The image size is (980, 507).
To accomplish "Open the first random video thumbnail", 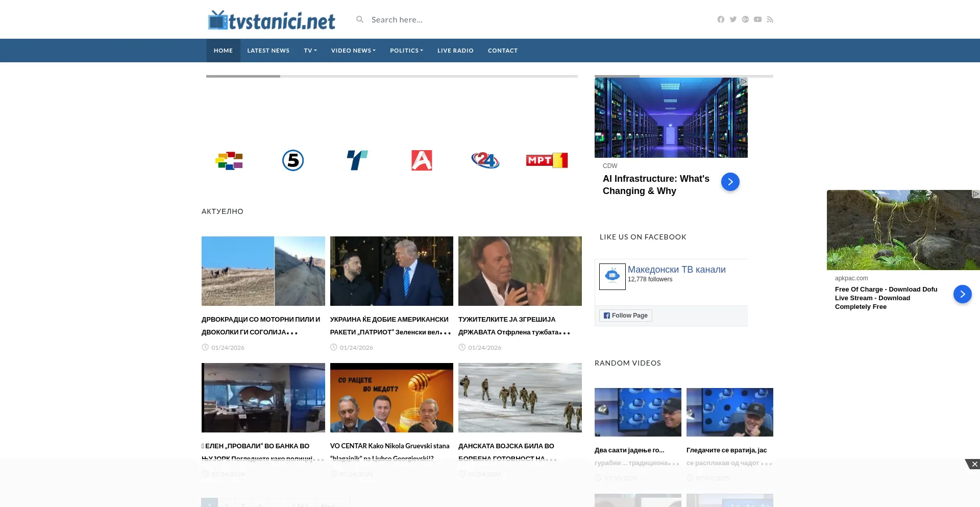I will [x=638, y=412].
